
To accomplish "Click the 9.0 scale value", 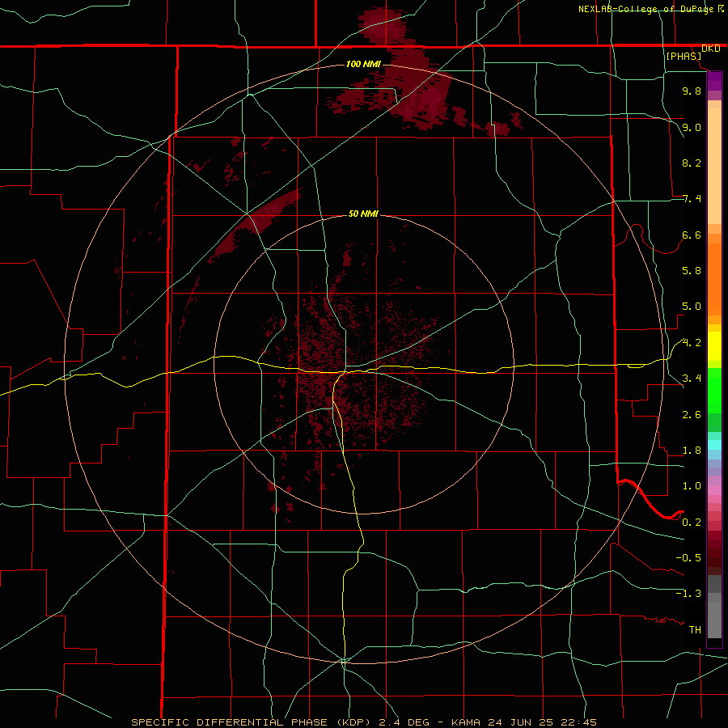I will coord(692,127).
